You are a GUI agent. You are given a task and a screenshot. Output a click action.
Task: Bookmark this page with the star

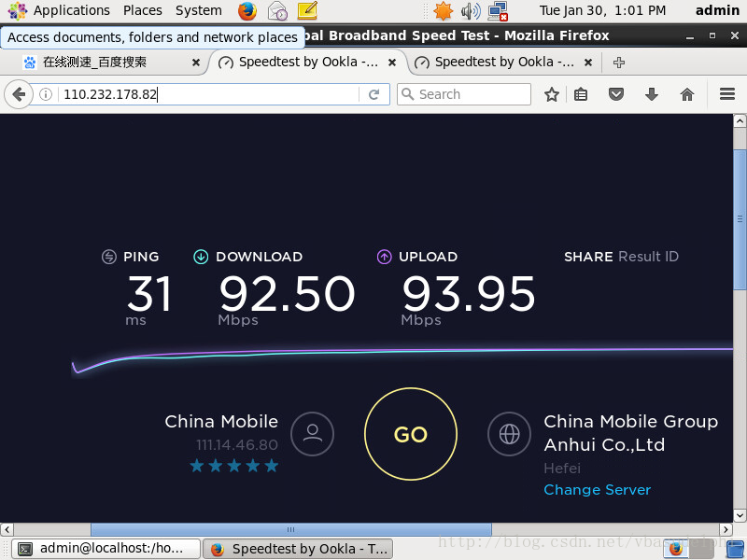552,94
